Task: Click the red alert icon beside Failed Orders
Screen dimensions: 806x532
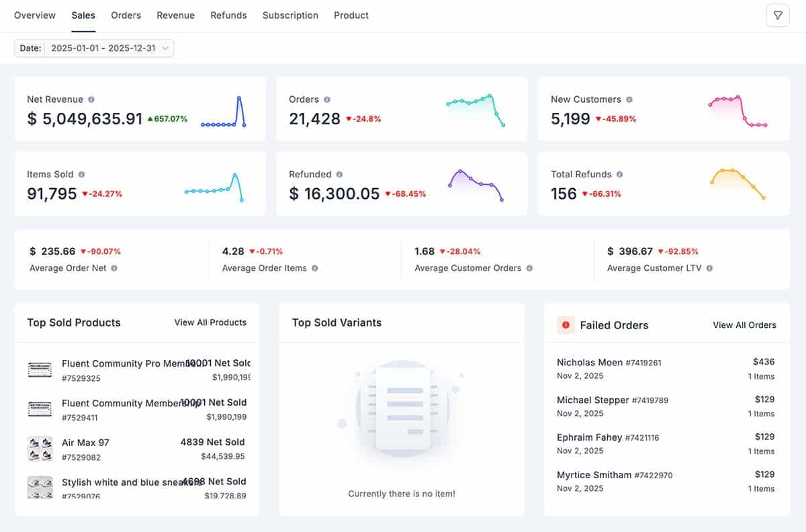Action: (566, 324)
